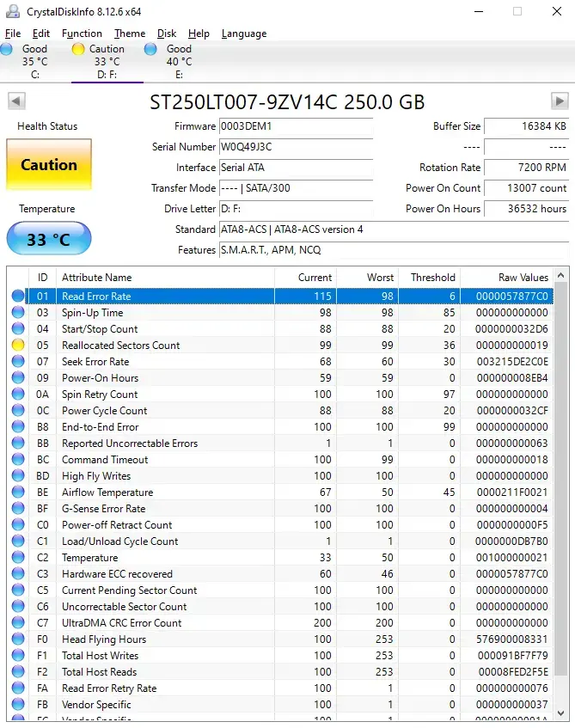
Task: Click the yellow Caution health status button
Action: [x=49, y=164]
